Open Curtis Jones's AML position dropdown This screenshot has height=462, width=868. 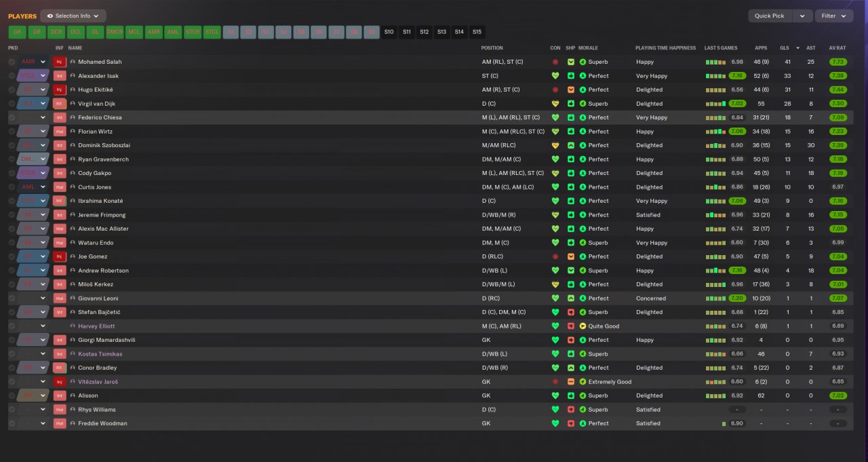point(33,187)
